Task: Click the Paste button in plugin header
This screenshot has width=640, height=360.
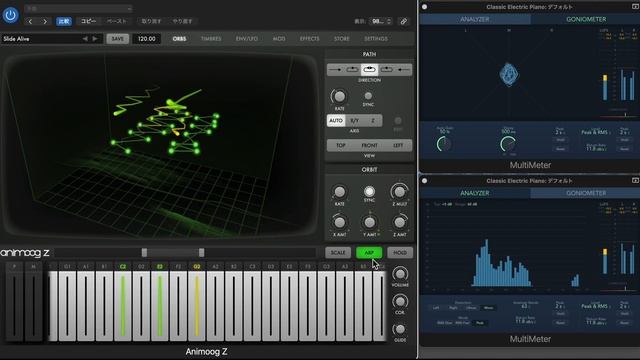Action: 117,21
